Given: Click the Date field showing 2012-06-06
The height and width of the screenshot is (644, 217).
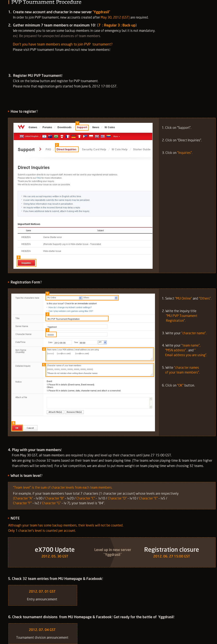Looking at the screenshot, I should coord(63,342).
